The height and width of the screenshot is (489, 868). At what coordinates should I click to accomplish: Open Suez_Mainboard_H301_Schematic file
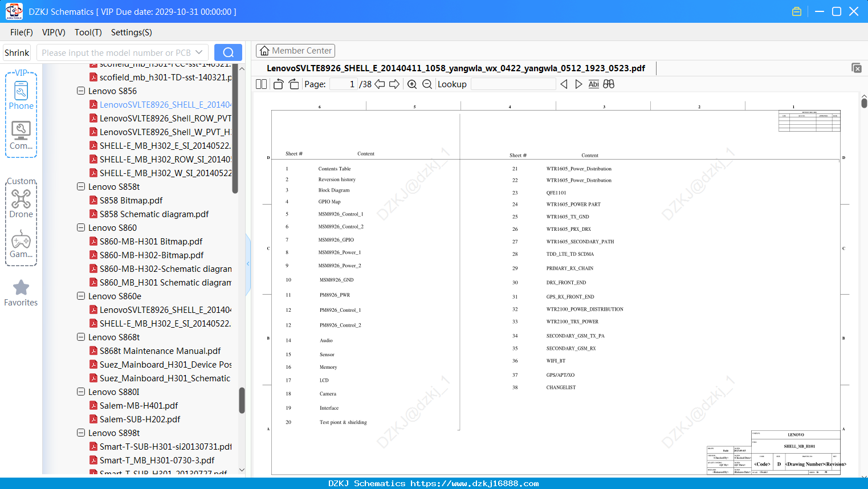[x=165, y=378]
